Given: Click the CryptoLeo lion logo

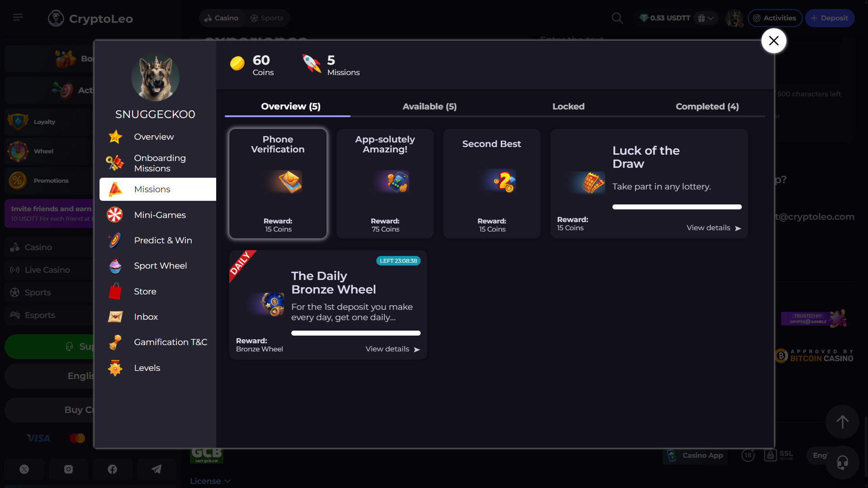Looking at the screenshot, I should coord(56,19).
